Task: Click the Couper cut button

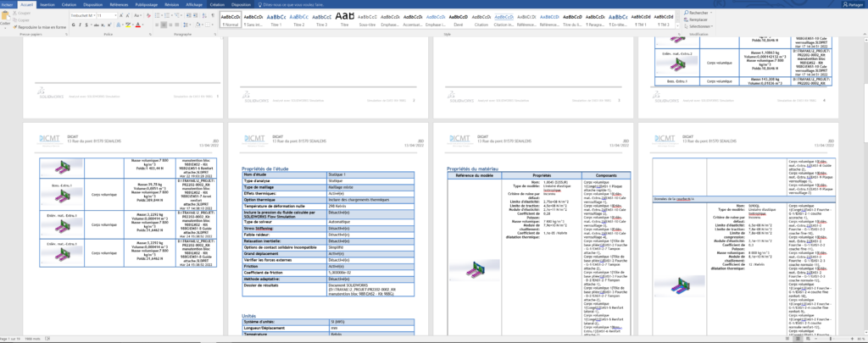Action: tap(21, 13)
